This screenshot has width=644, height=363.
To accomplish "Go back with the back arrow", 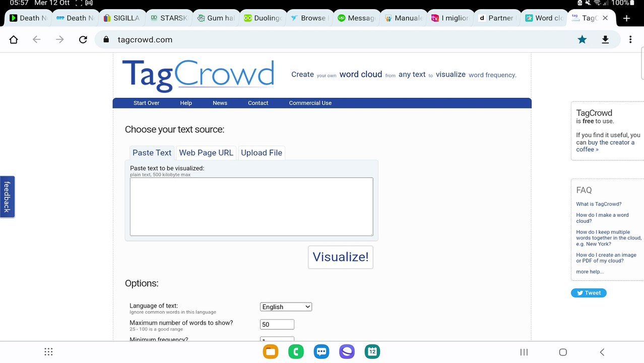I will pos(36,39).
